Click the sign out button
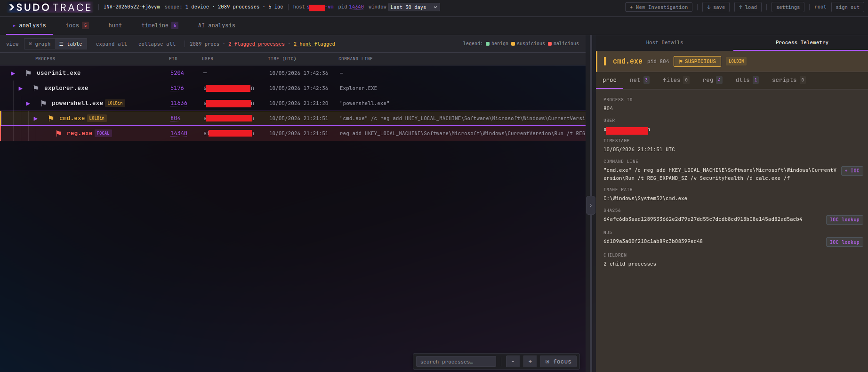 (x=847, y=7)
